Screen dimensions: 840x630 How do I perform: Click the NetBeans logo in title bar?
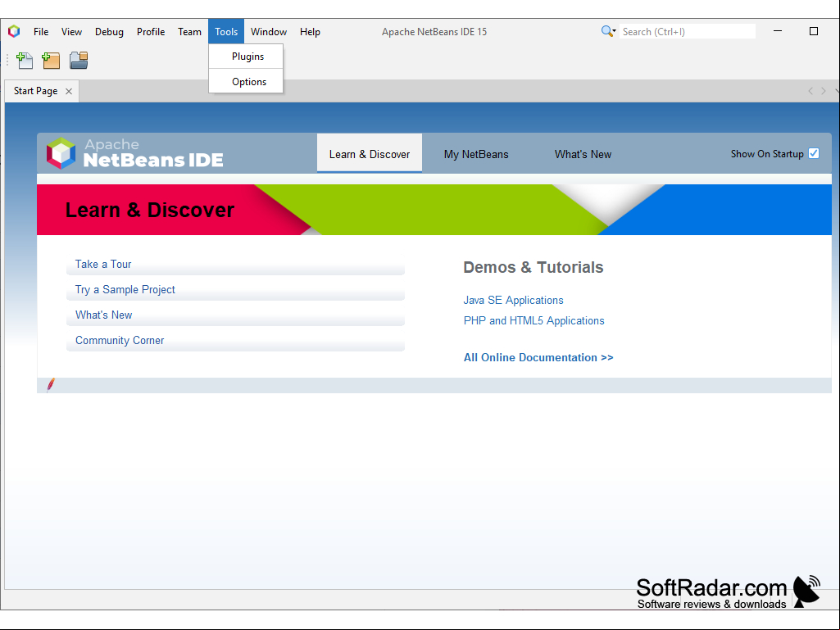point(14,32)
